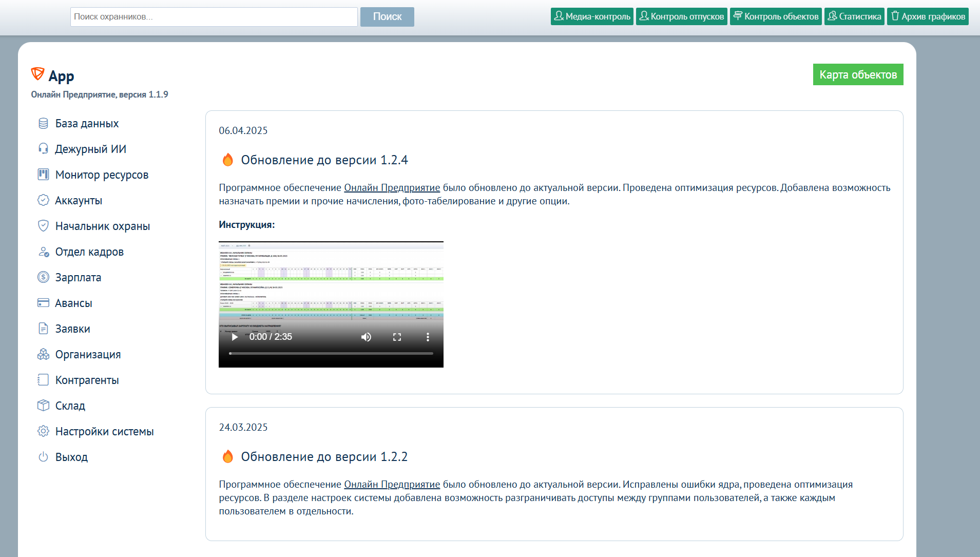Click the flame icon beside version 1.2.2 update

click(x=227, y=456)
